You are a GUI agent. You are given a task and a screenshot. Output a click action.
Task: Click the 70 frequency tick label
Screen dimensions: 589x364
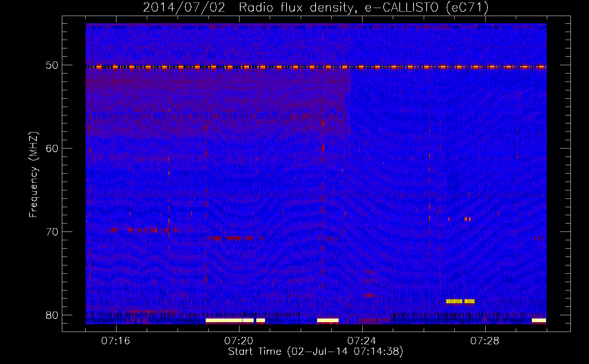[52, 232]
